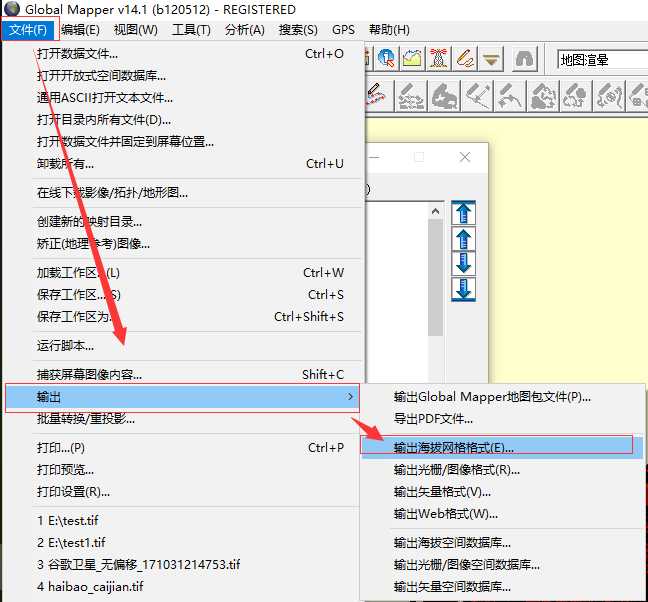648x602 pixels.
Task: Choose 导出PDF文件... submenu entry
Action: (502, 419)
